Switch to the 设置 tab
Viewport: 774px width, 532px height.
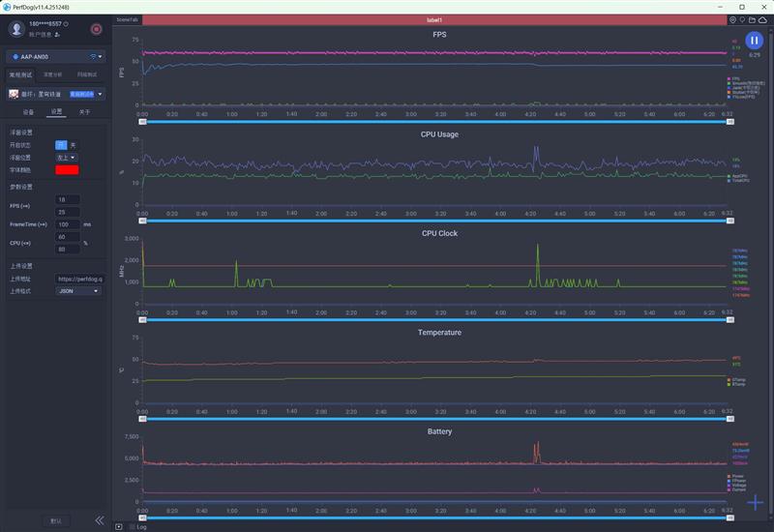click(56, 112)
